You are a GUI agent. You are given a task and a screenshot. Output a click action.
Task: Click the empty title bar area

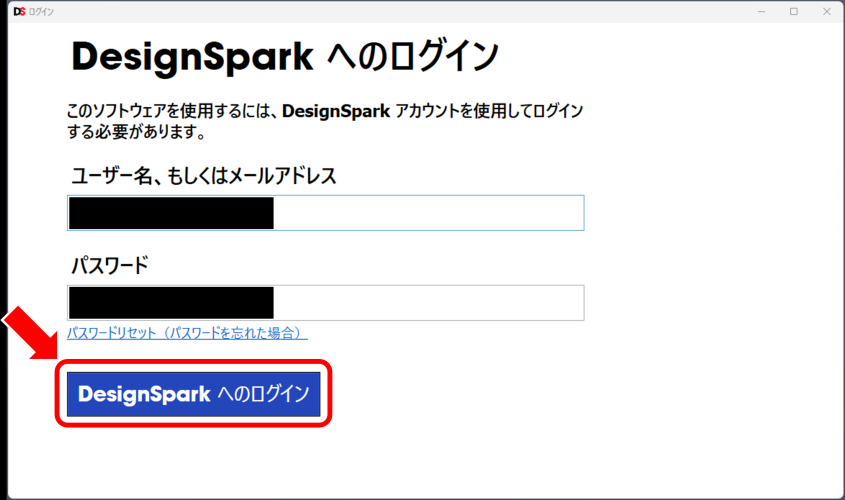tap(400, 11)
